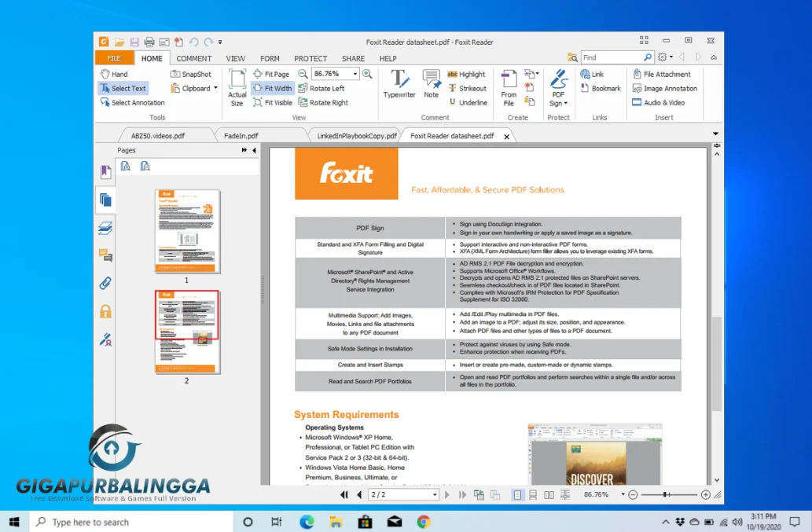Viewport: 812px width, 532px height.
Task: Open the Layers panel in the sidebar
Action: point(105,228)
